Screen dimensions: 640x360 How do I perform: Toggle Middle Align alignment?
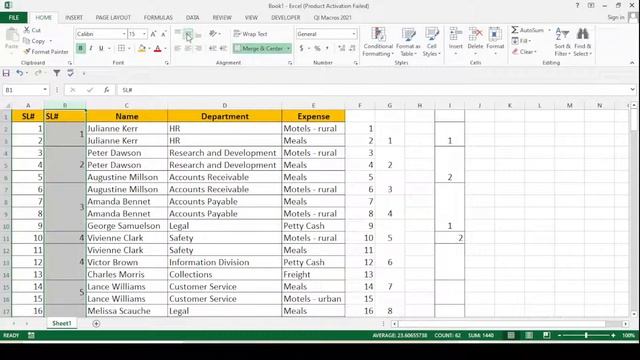coord(188,34)
